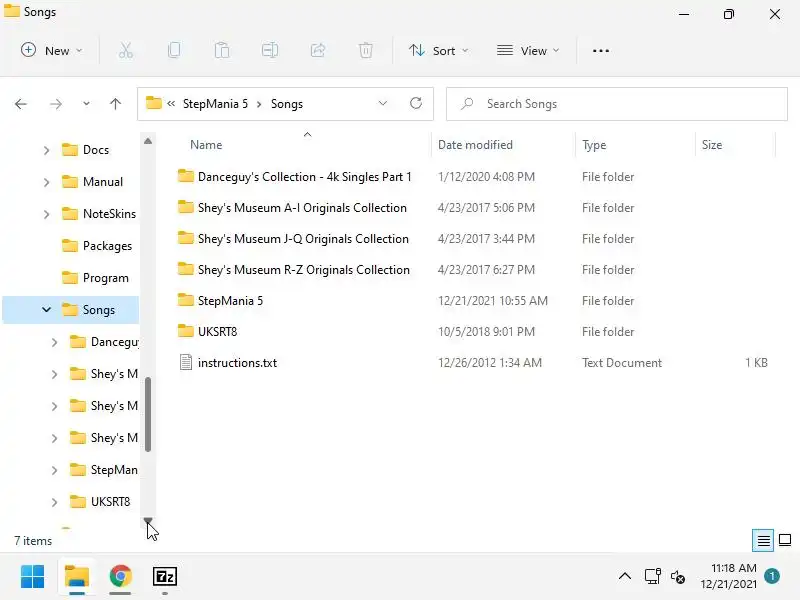Viewport: 800px width, 600px height.
Task: Click StepMania 5 in the address breadcrumb
Action: [215, 104]
